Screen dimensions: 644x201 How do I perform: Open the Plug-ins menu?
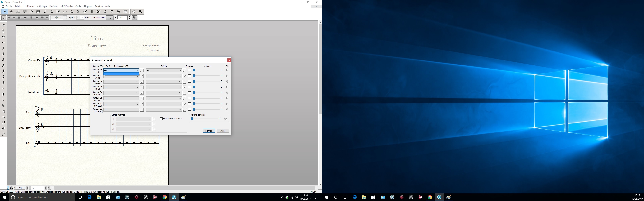pyautogui.click(x=88, y=6)
